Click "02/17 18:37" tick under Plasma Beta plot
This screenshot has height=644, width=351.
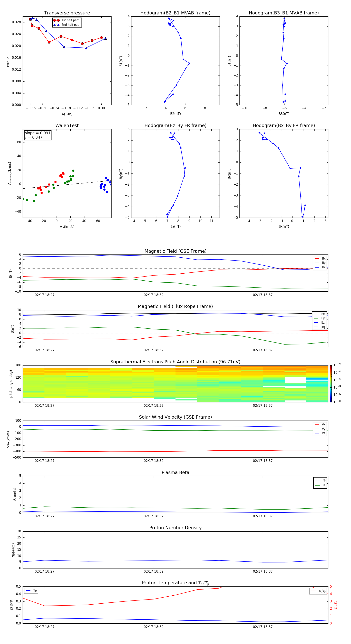coord(262,516)
